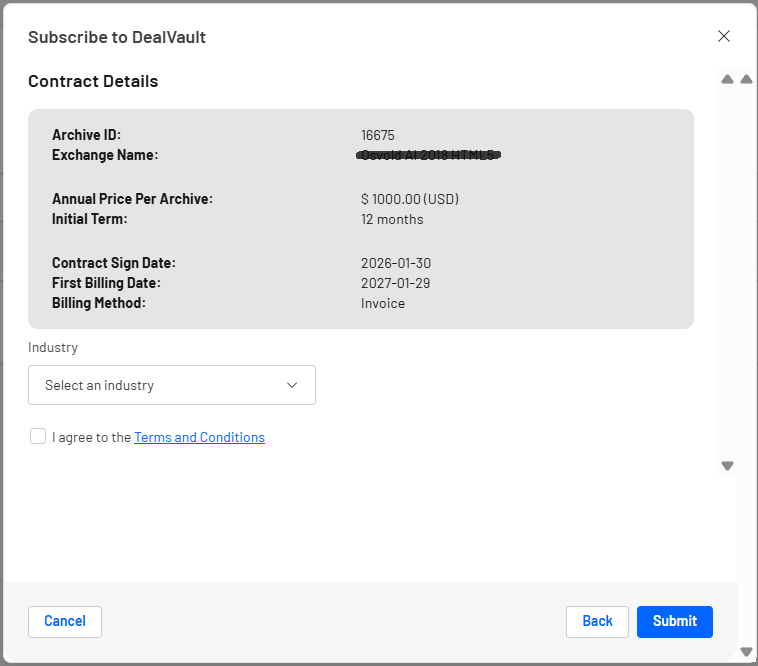Click the Cancel button

[65, 622]
